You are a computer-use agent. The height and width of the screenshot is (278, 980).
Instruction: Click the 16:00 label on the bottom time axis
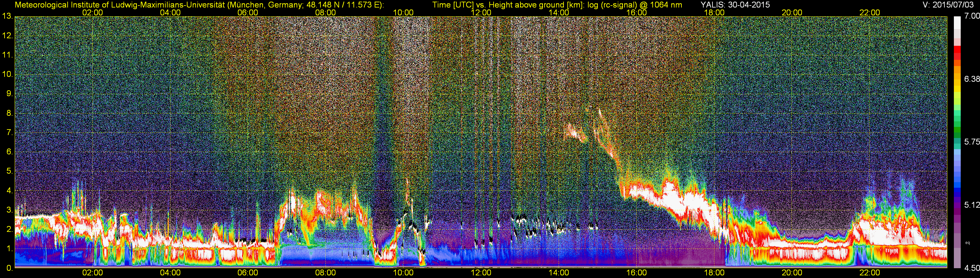(636, 273)
